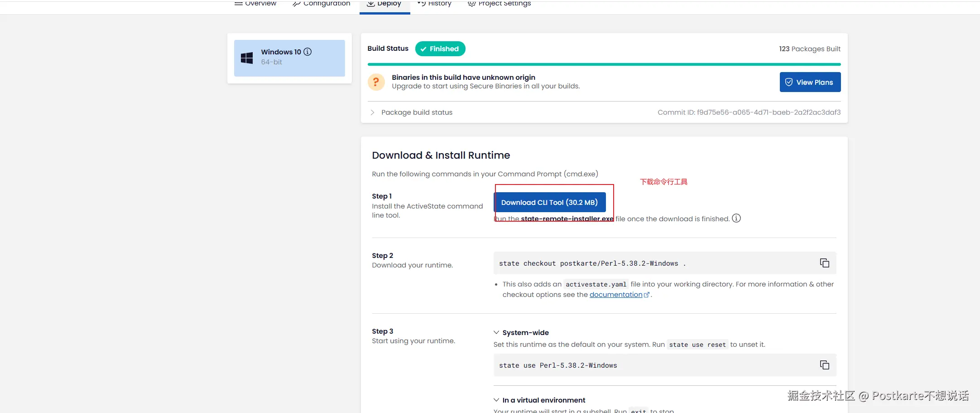Copy the state checkout command
980x413 pixels.
[x=825, y=263]
